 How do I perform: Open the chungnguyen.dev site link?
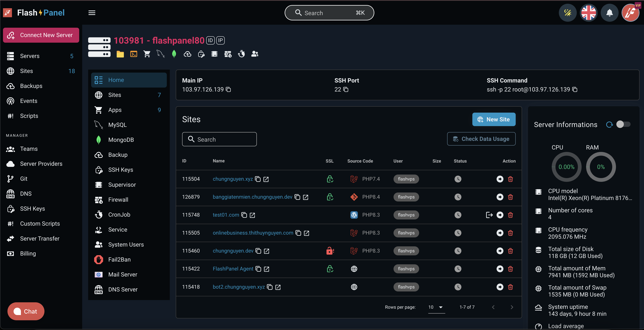click(233, 251)
